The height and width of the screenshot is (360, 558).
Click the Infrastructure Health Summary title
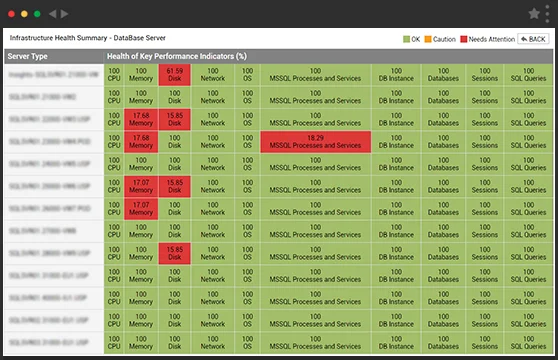[88, 38]
